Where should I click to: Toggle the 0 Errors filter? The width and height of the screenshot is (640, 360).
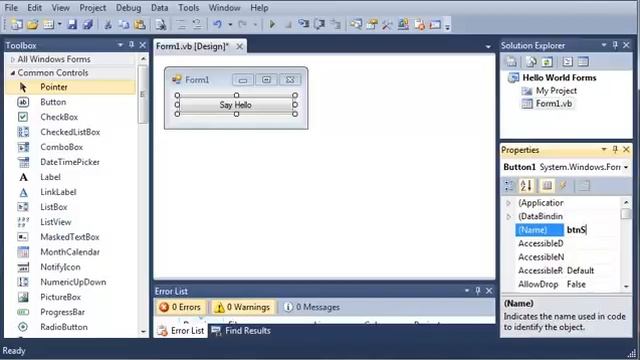click(180, 307)
